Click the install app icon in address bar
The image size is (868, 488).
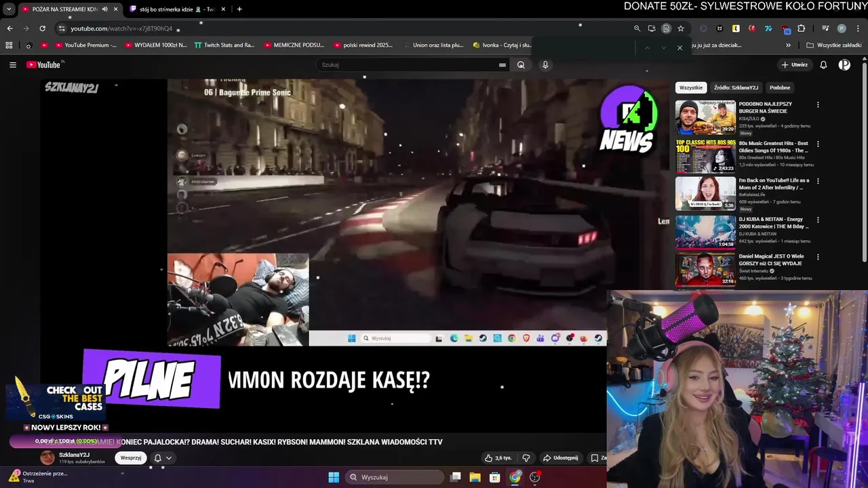tap(652, 28)
